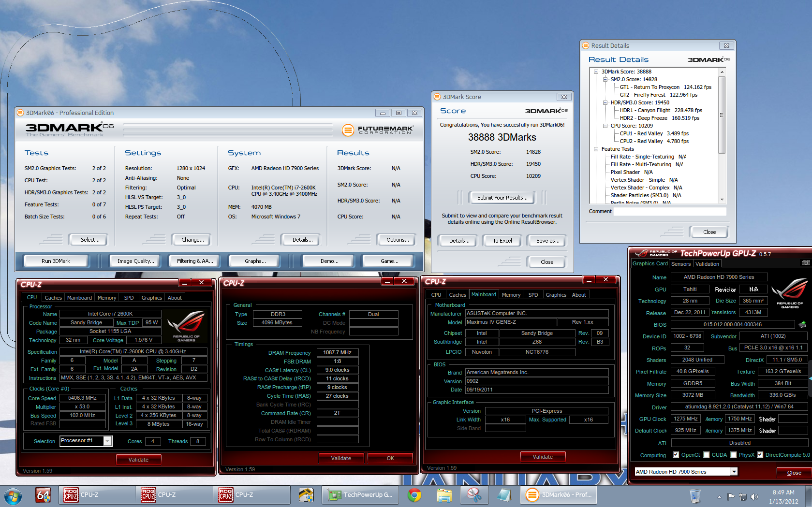
Task: Open 3DMark06 Professional taskbar button
Action: click(559, 495)
